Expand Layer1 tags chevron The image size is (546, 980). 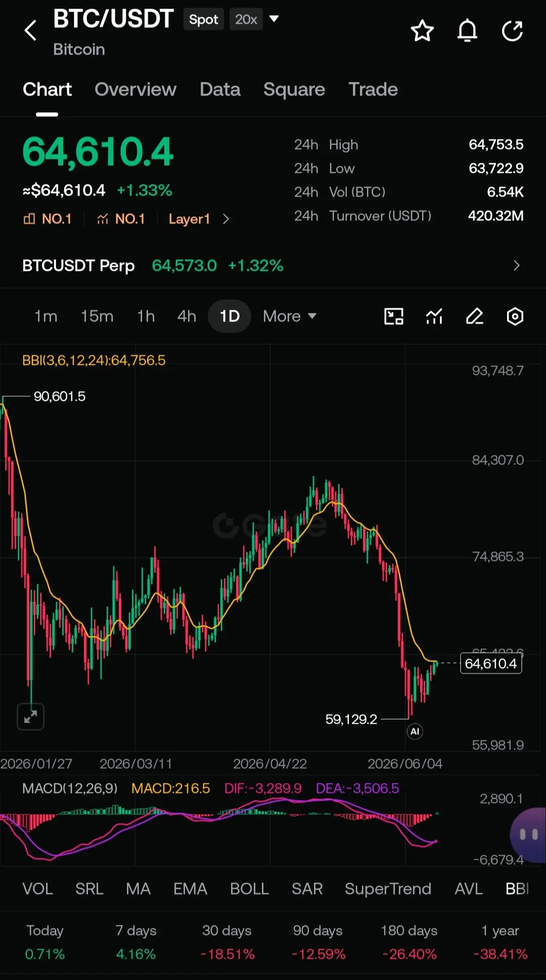click(x=226, y=219)
